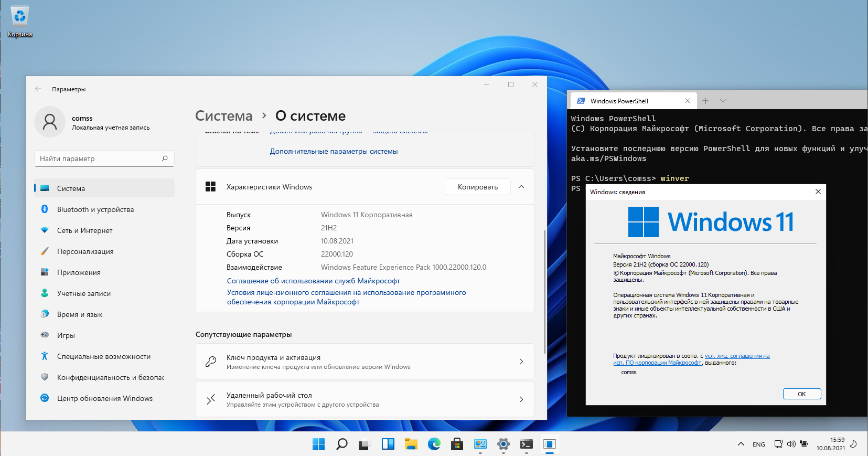868x456 pixels.
Task: Show hidden tray icons
Action: click(741, 444)
